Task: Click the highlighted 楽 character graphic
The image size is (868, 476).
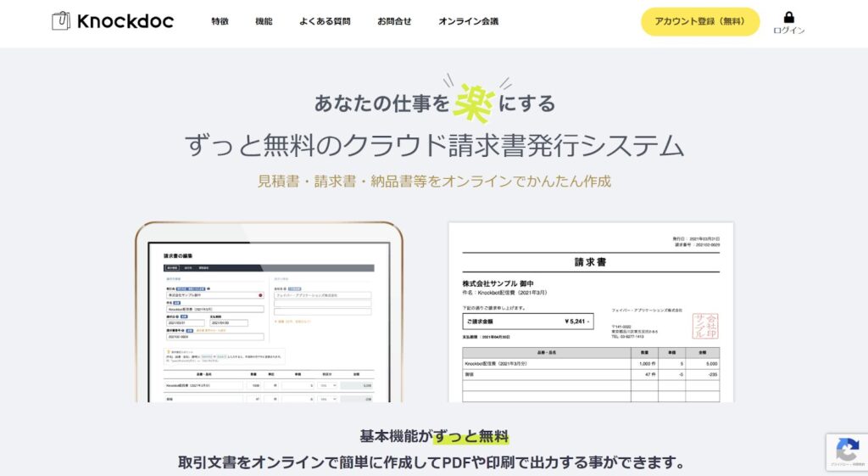Action: point(476,102)
